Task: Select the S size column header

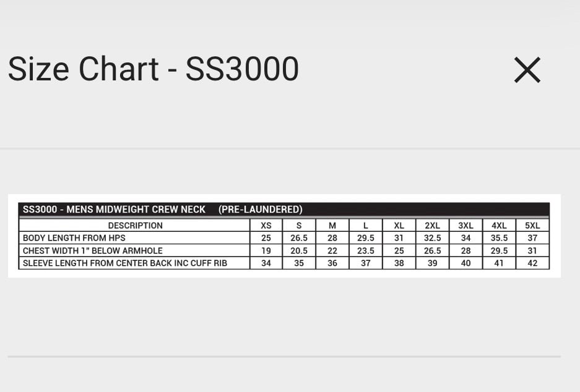Action: coord(299,226)
